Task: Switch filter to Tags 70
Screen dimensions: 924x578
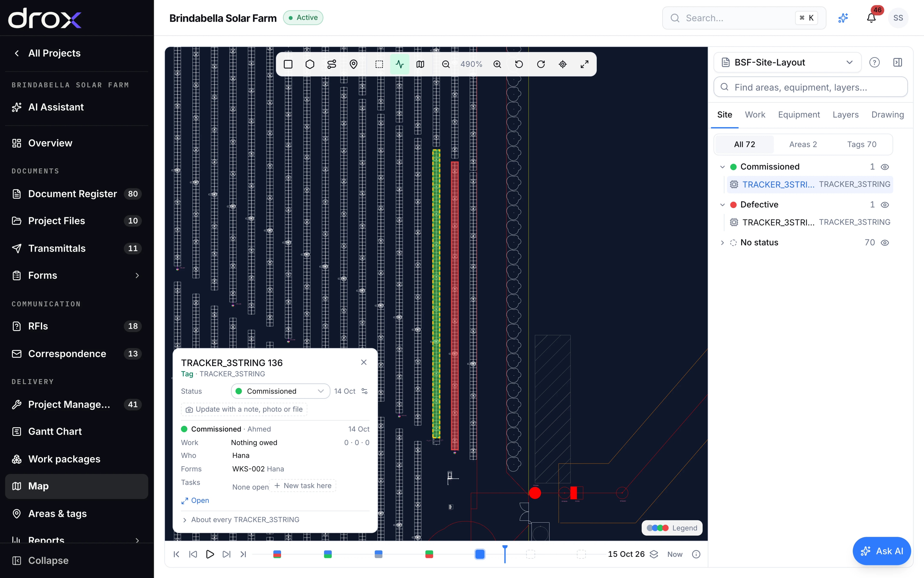Action: pos(862,144)
